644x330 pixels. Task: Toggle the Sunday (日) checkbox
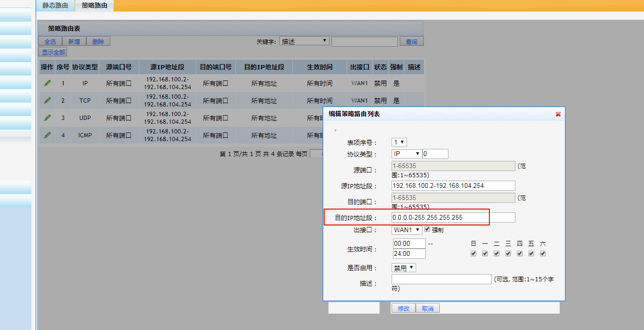(x=473, y=253)
